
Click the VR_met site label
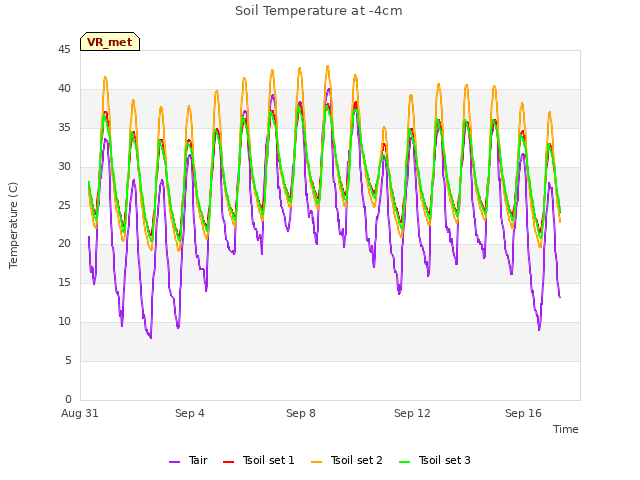pyautogui.click(x=110, y=42)
